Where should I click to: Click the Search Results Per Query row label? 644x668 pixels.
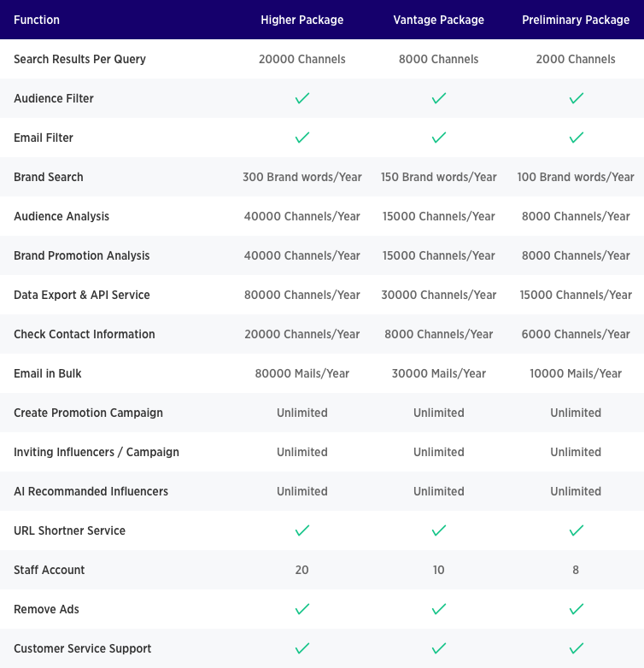click(79, 59)
